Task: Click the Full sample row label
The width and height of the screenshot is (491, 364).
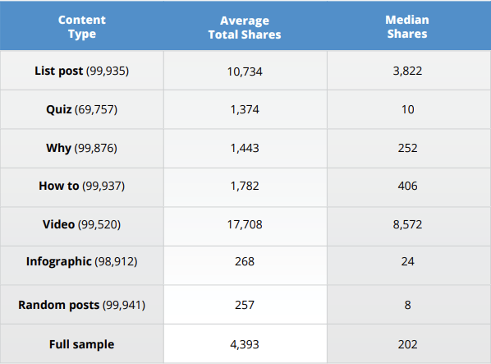Action: pyautogui.click(x=82, y=344)
